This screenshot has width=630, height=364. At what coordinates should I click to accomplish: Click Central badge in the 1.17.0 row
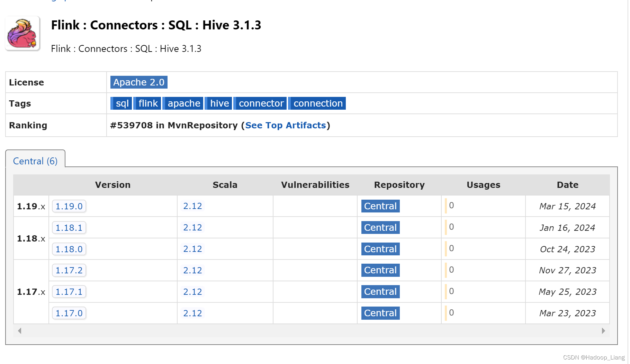click(380, 313)
